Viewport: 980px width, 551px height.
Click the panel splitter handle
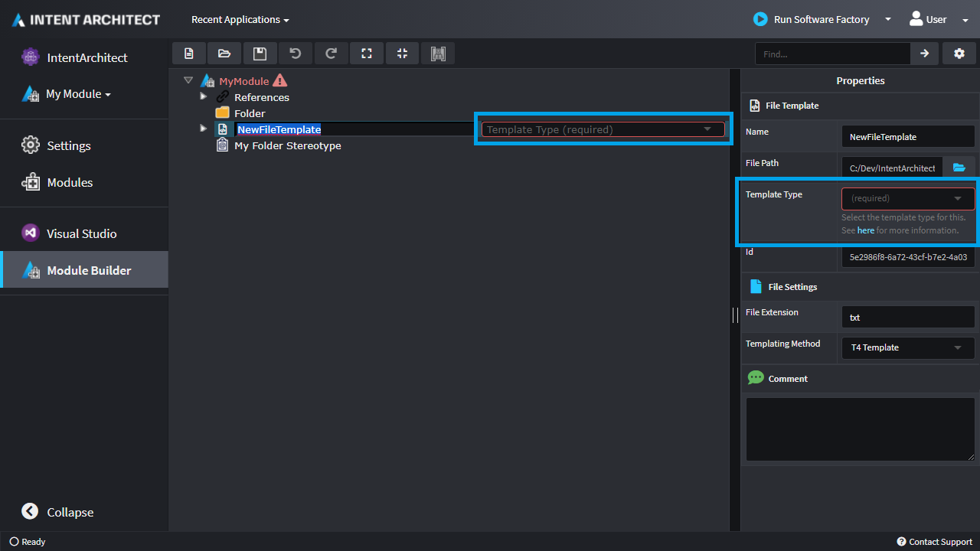point(736,315)
